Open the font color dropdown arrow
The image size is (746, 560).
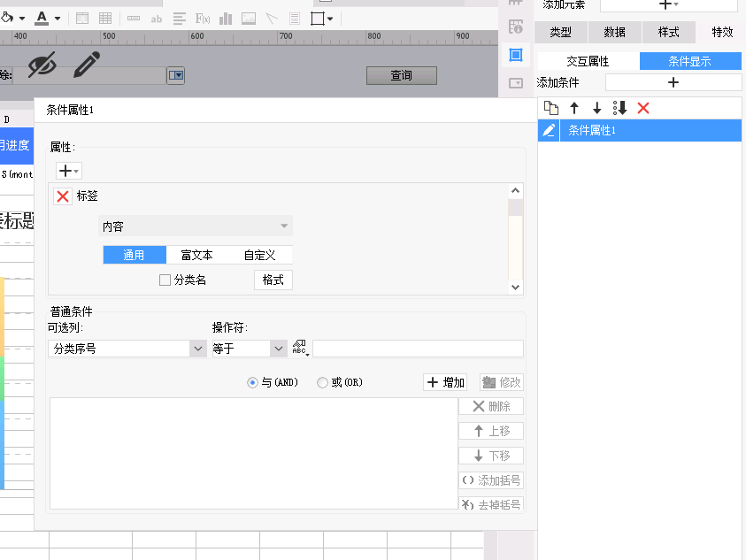pos(58,19)
